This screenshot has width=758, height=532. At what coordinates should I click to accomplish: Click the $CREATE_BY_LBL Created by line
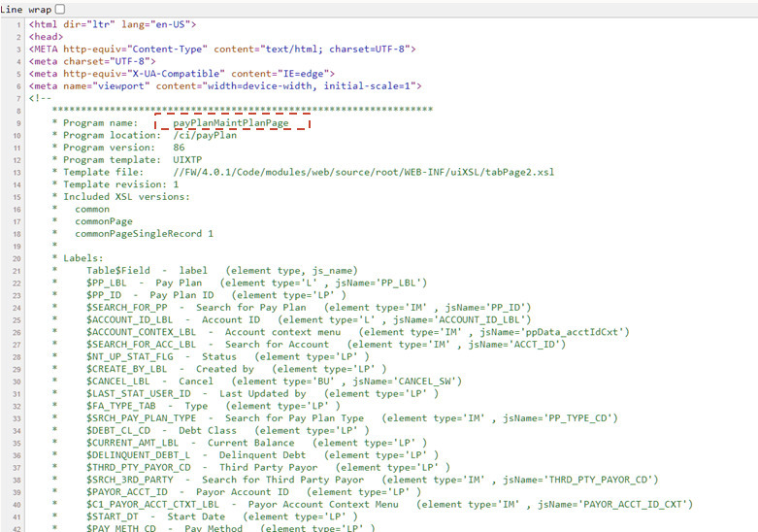[x=237, y=369]
